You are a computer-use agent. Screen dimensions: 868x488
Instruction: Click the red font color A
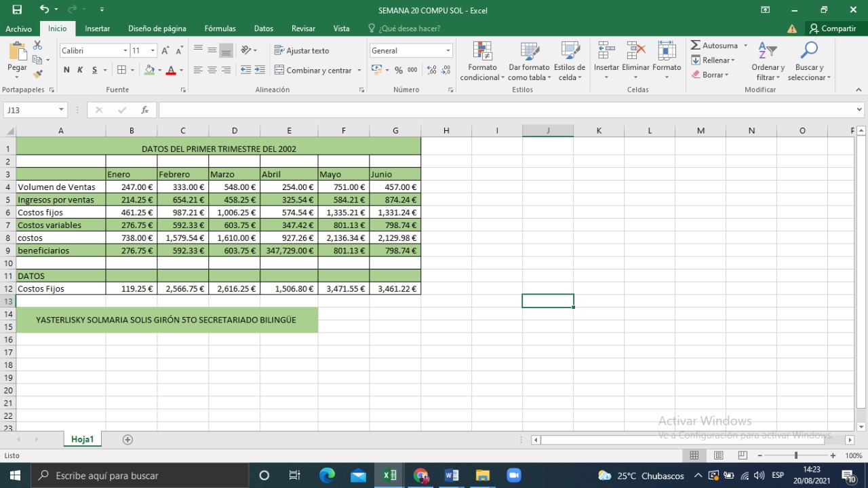(x=171, y=70)
